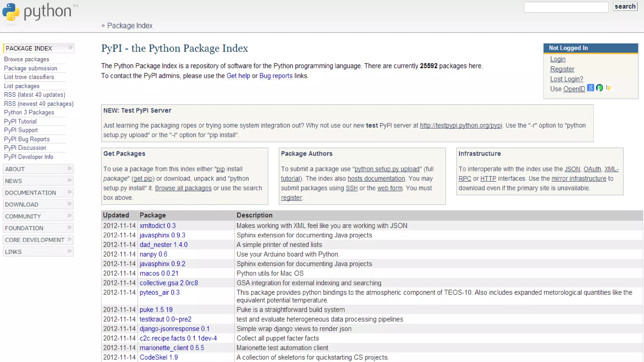The image size is (644, 362).
Task: Click the search text field
Action: point(566,7)
